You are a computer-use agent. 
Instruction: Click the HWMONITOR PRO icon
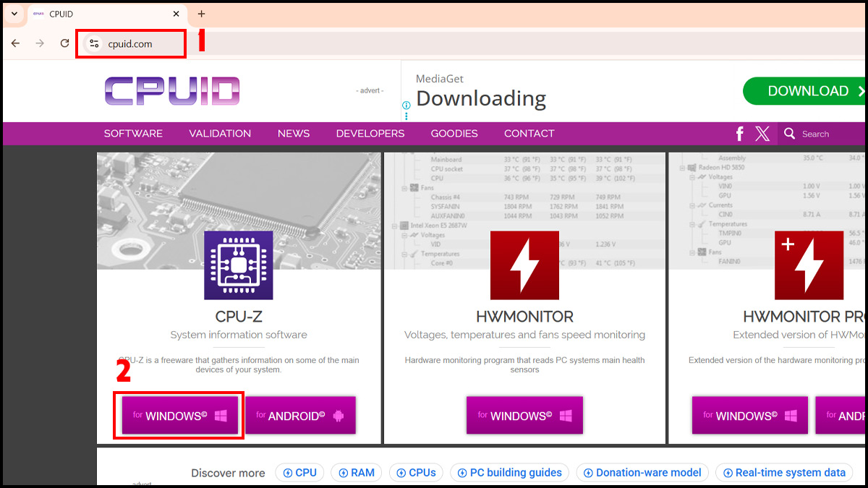pyautogui.click(x=809, y=265)
